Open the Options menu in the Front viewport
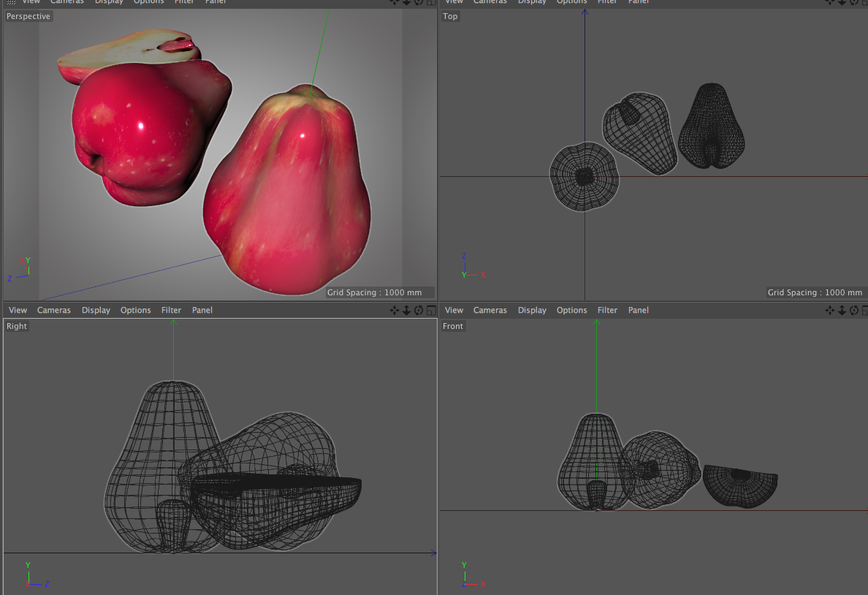Viewport: 868px width, 595px height. point(571,311)
